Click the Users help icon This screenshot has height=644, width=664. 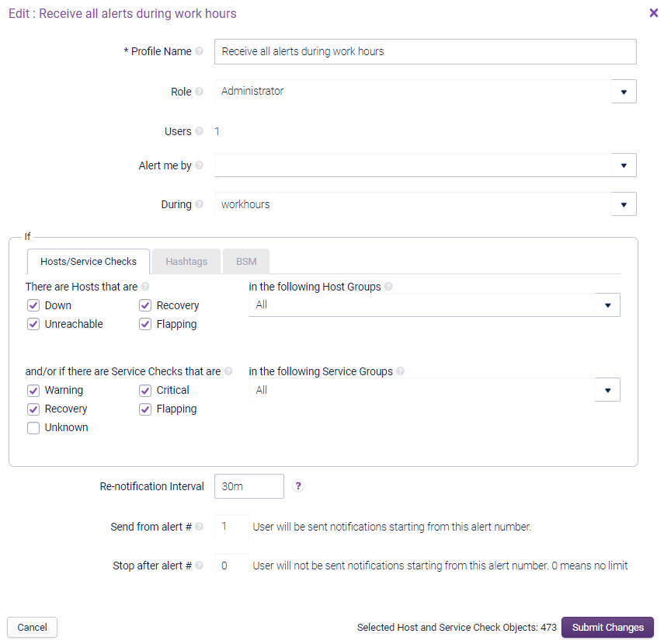click(199, 131)
